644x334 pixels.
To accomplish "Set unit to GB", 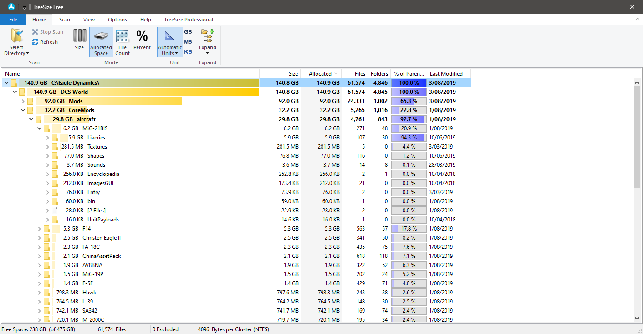I will [x=188, y=32].
